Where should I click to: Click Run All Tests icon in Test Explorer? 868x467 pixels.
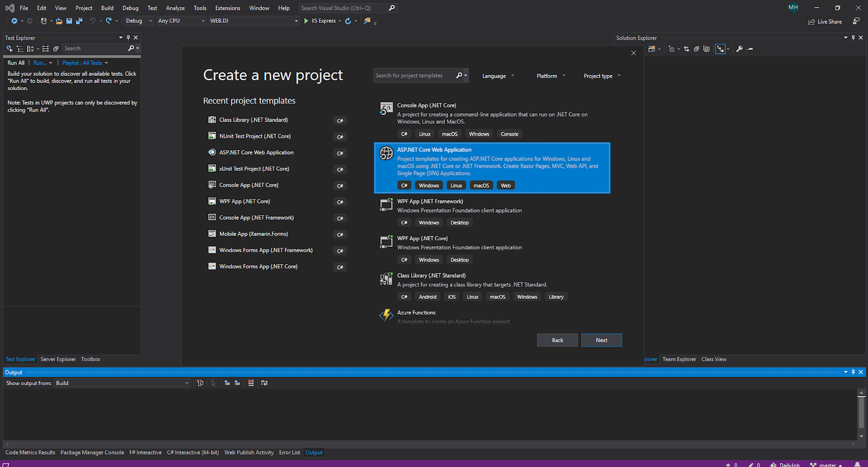pos(9,49)
